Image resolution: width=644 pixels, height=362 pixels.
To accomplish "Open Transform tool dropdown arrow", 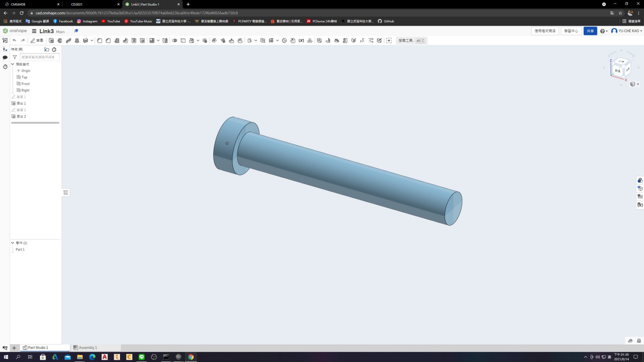I will click(x=198, y=40).
